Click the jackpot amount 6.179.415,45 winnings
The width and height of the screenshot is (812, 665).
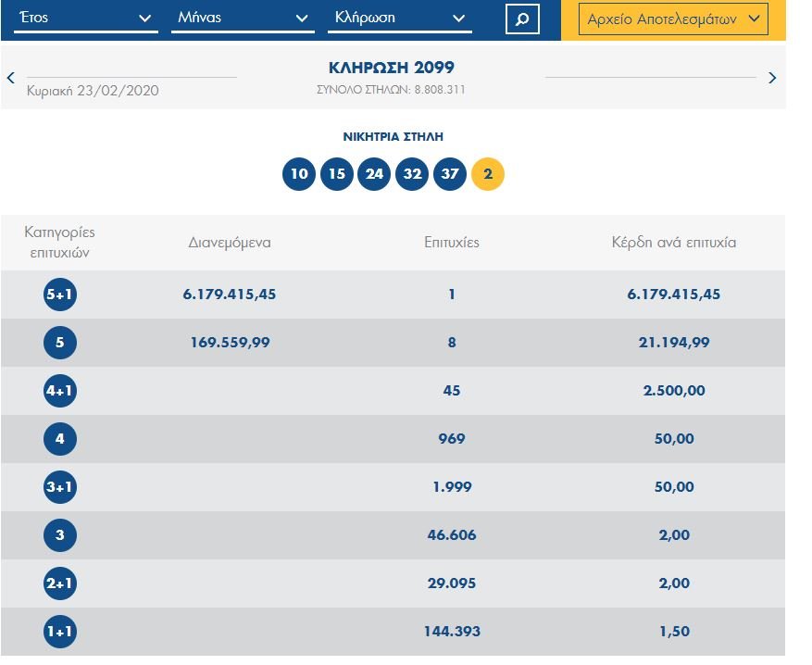pyautogui.click(x=673, y=295)
